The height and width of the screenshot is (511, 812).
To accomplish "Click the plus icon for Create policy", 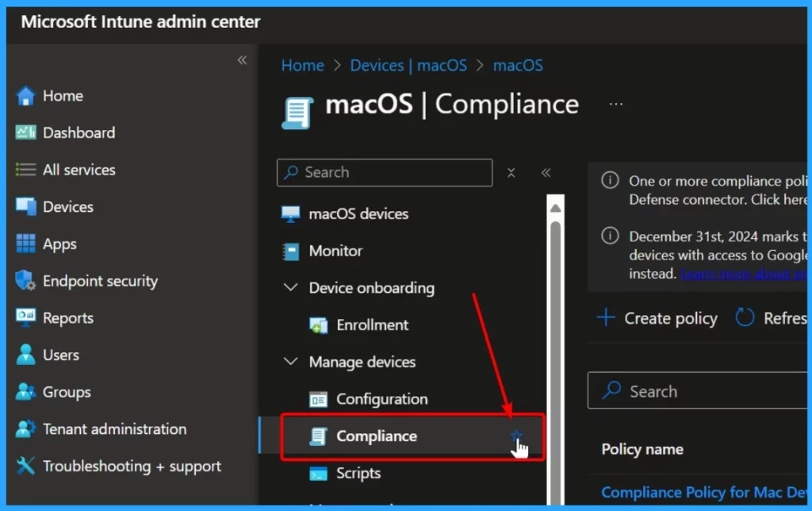I will [x=606, y=317].
